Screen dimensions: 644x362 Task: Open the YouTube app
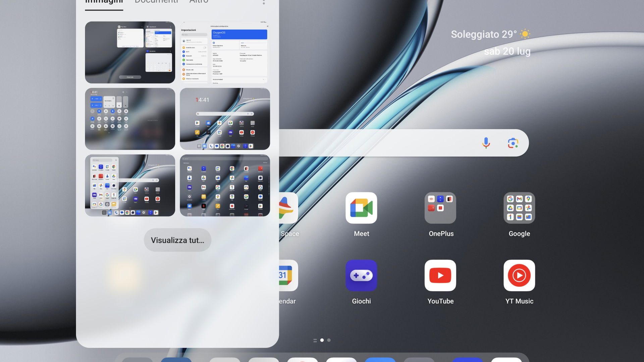tap(440, 276)
